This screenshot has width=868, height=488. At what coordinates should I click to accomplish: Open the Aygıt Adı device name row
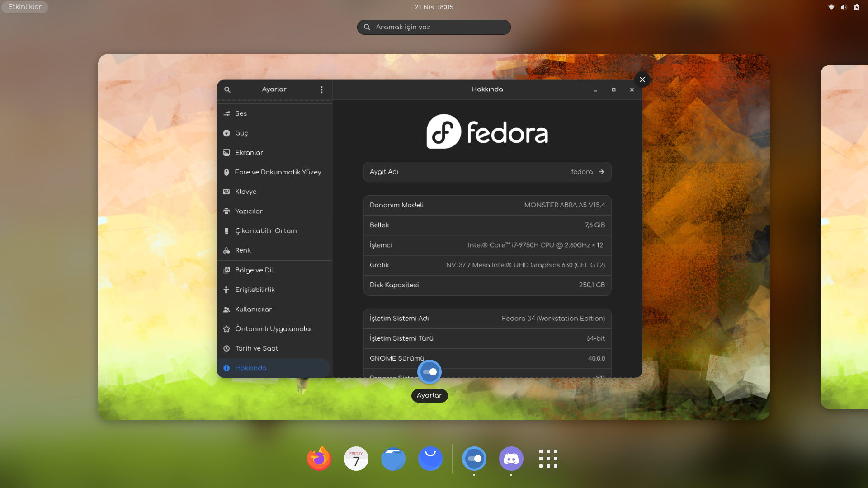coord(487,172)
